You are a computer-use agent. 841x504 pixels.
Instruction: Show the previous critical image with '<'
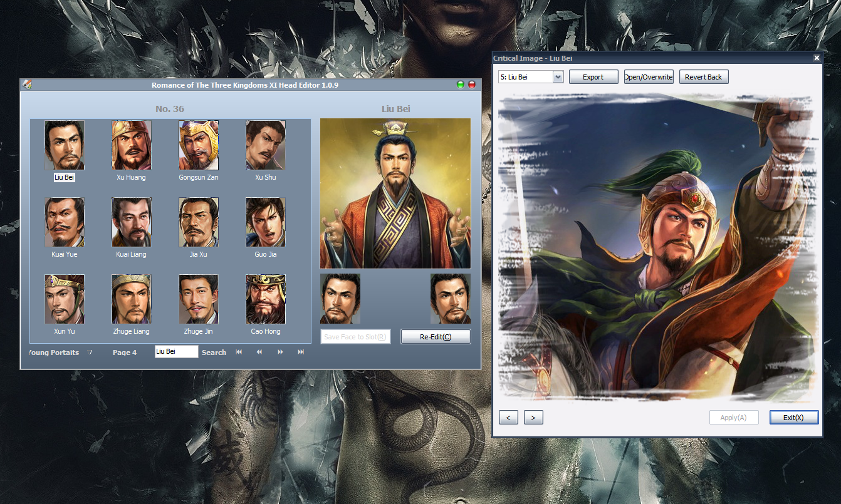pos(508,418)
